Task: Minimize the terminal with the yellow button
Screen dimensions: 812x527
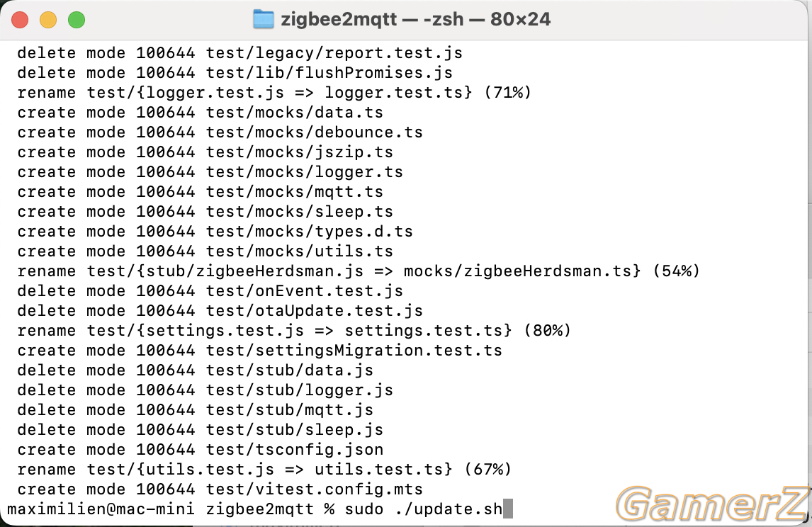Action: pyautogui.click(x=48, y=21)
